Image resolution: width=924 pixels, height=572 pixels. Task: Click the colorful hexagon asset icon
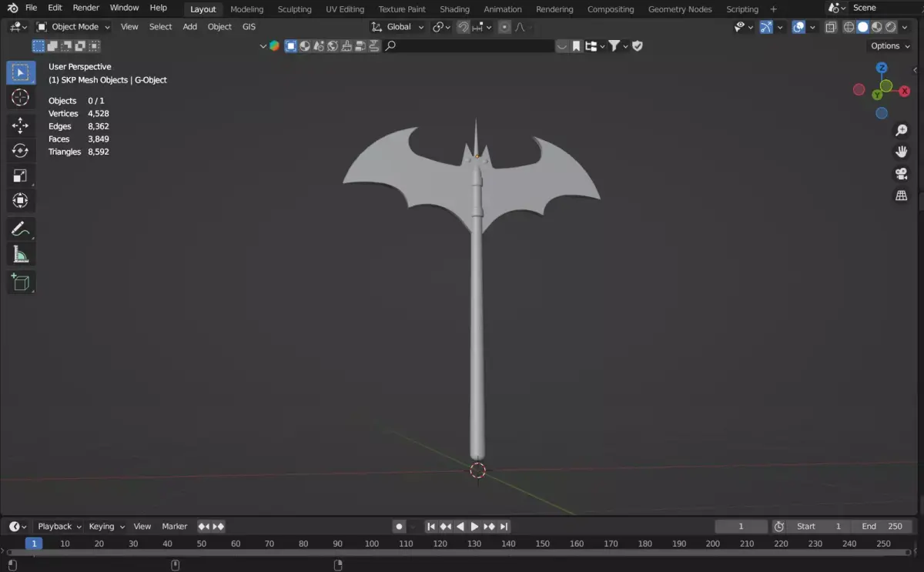(274, 46)
